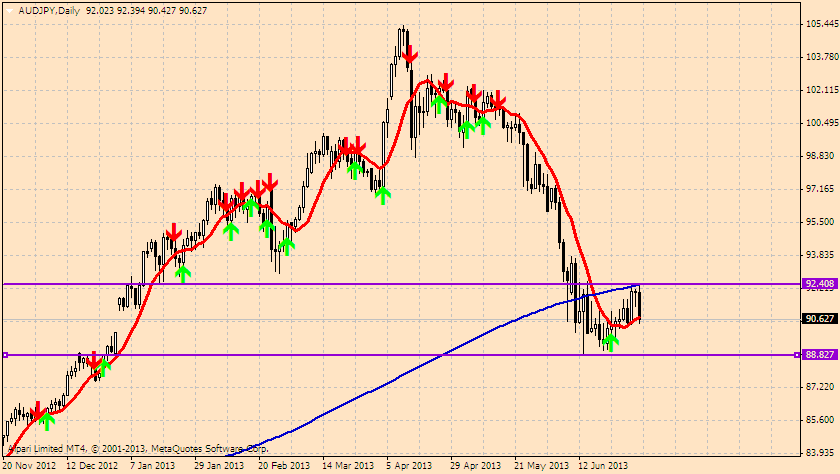Viewport: 840px width, 474px height.
Task: Select the green up arrow at the late March dip
Action: 382,196
